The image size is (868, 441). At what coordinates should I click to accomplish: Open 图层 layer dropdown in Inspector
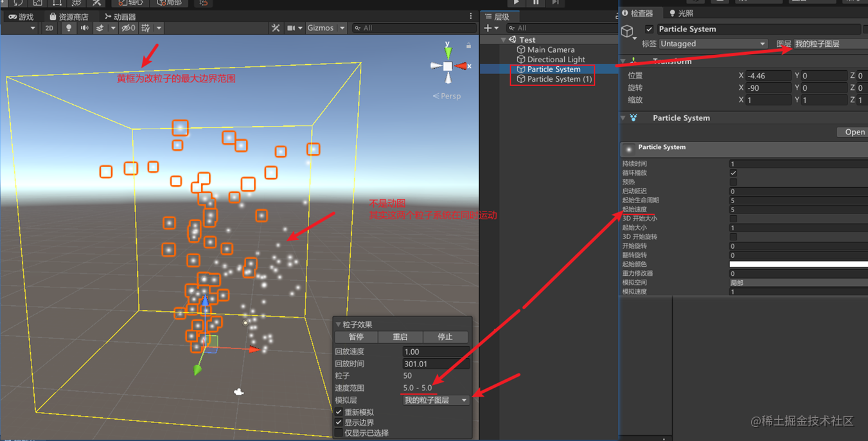(829, 44)
